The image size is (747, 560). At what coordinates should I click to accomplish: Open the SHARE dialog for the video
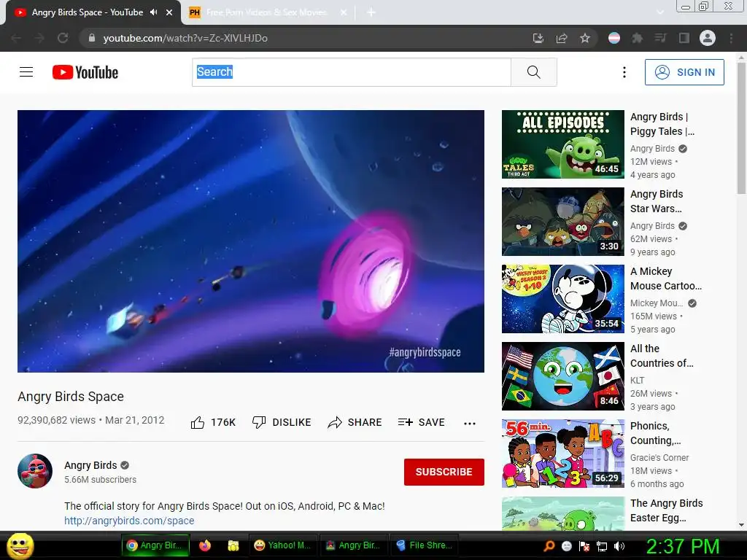click(355, 422)
